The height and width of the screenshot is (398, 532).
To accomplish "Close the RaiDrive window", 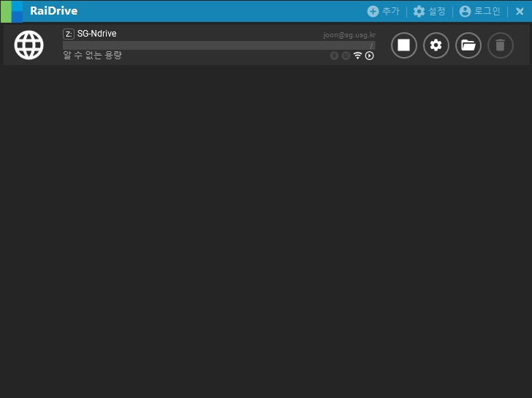I will click(x=520, y=11).
